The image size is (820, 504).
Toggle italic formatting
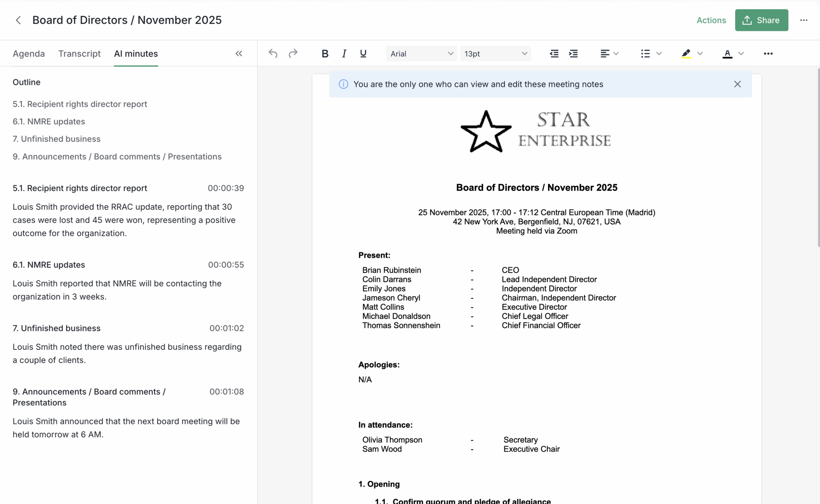344,54
